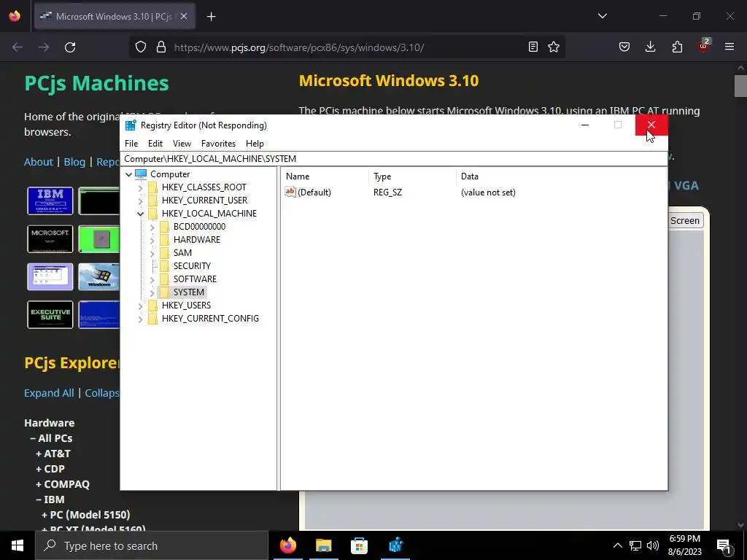Open the Help menu in Registry Editor
This screenshot has height=560, width=747.
tap(255, 144)
